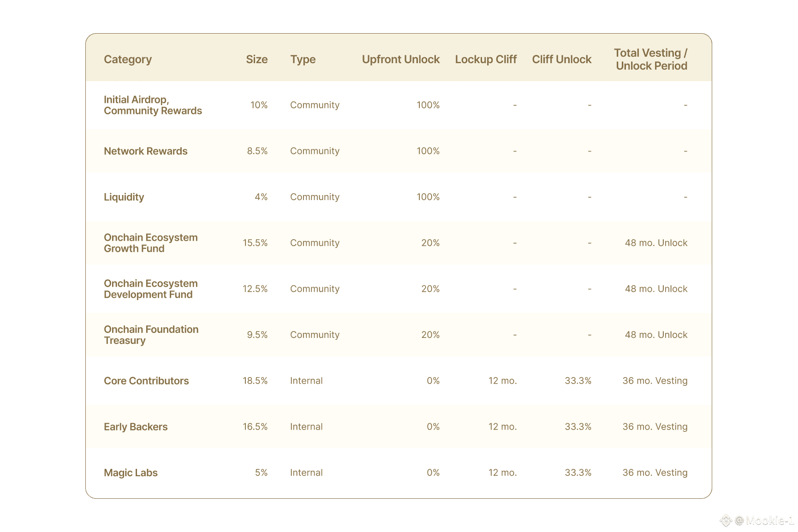This screenshot has height=532, width=798.
Task: Click Community type in Liquidity row
Action: [315, 197]
